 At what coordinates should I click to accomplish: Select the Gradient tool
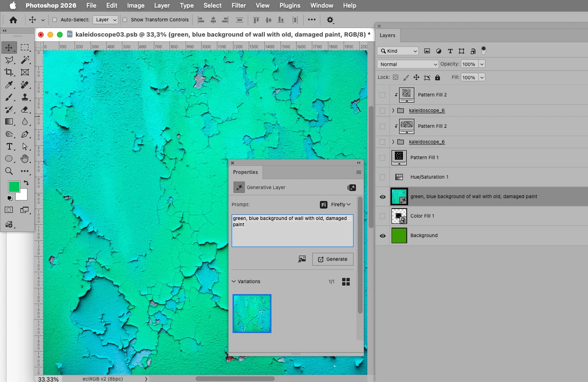click(9, 122)
